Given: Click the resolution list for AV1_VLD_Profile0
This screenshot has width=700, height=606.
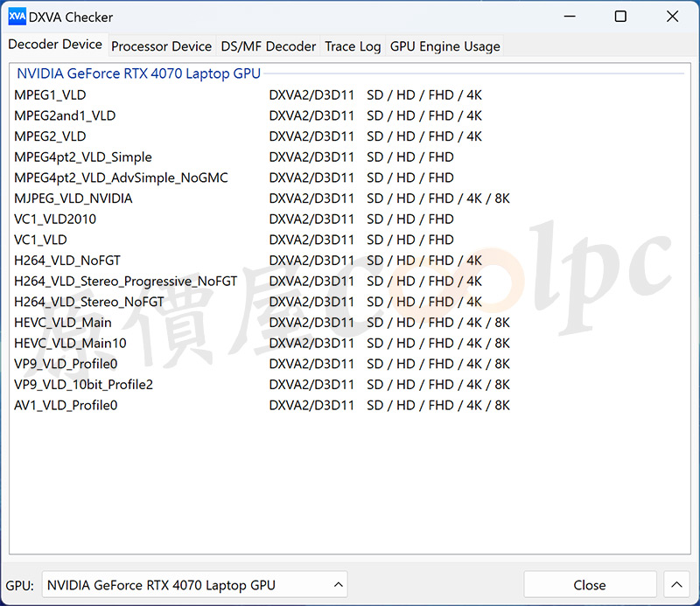Looking at the screenshot, I should click(x=438, y=405).
